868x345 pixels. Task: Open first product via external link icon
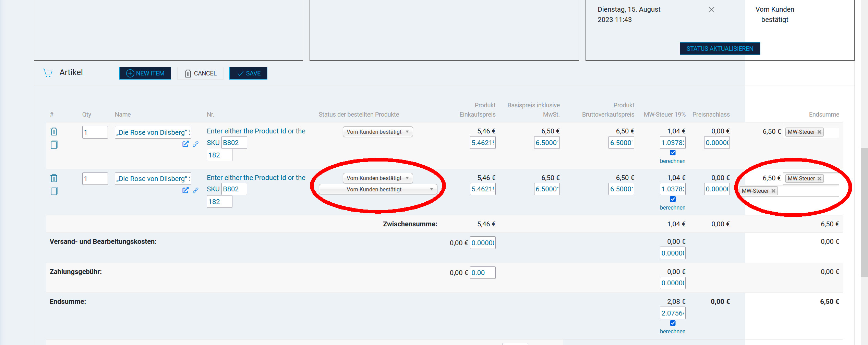coord(185,144)
